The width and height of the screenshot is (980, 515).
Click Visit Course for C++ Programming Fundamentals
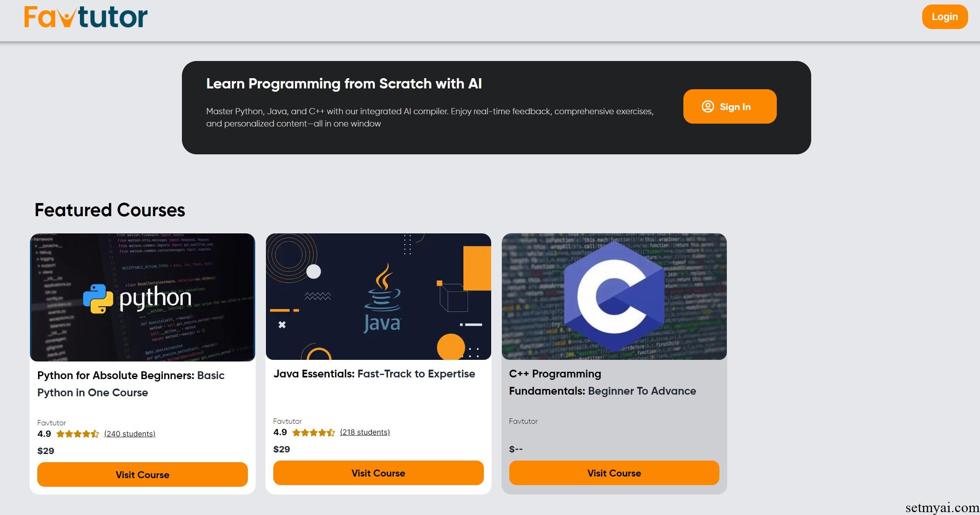point(614,473)
